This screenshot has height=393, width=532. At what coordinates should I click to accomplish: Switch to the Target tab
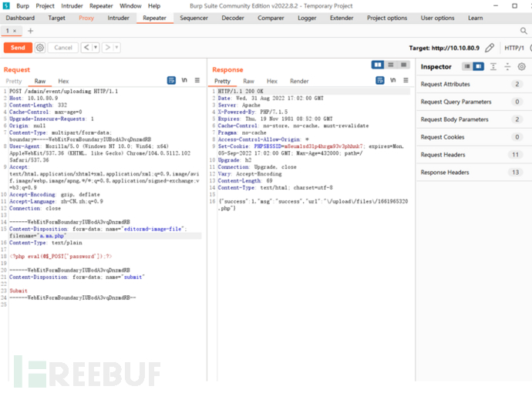[56, 18]
